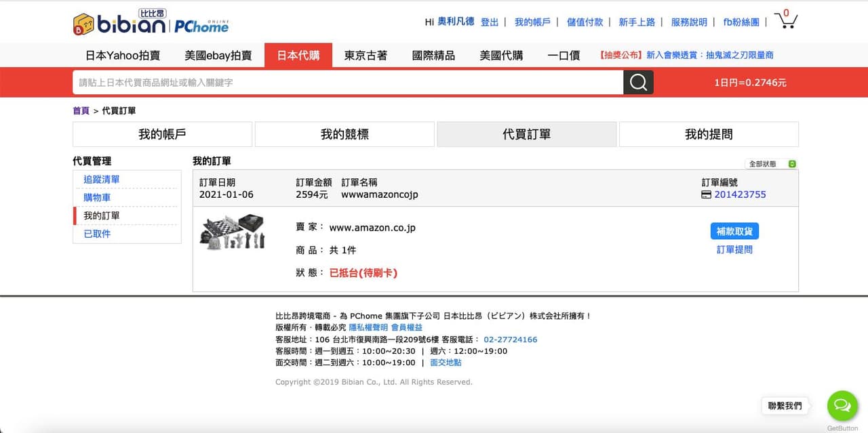Click the chess set product thumbnail
The width and height of the screenshot is (868, 433).
tap(232, 232)
